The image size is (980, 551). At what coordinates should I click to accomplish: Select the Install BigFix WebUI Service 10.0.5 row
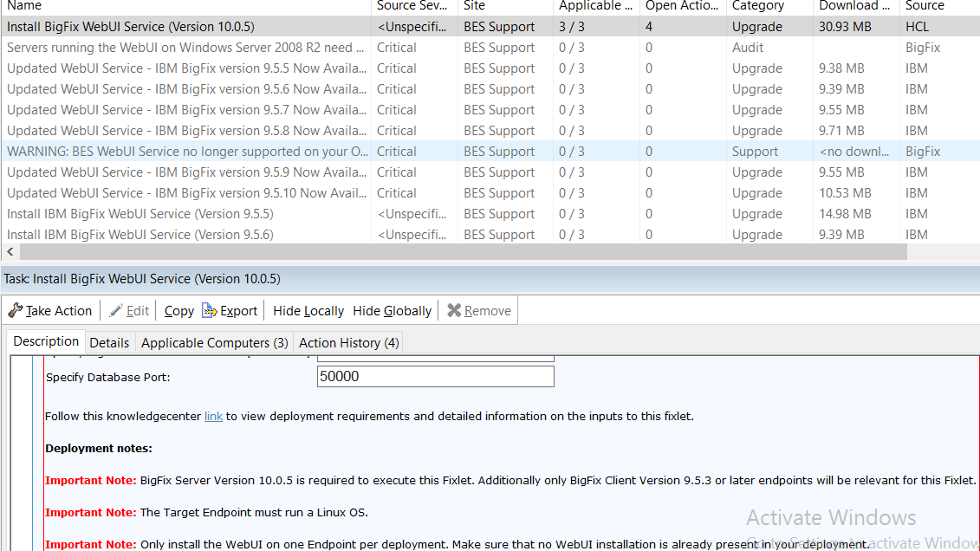pyautogui.click(x=173, y=26)
